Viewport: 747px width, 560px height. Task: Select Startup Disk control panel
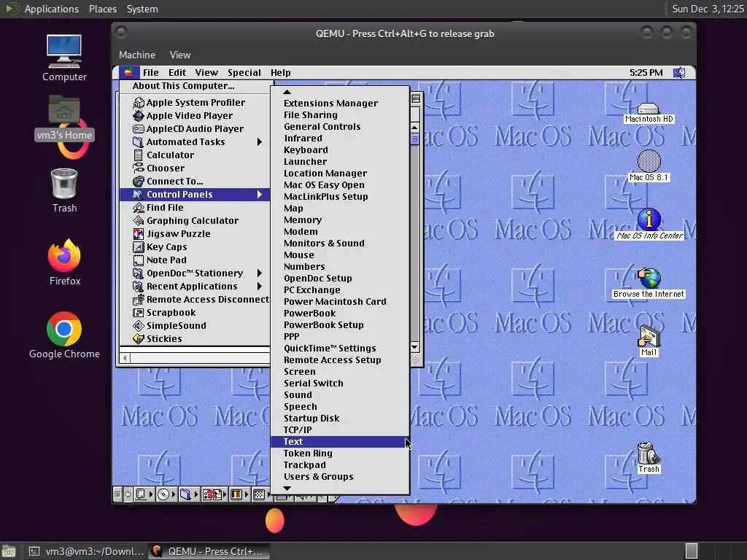tap(340, 419)
